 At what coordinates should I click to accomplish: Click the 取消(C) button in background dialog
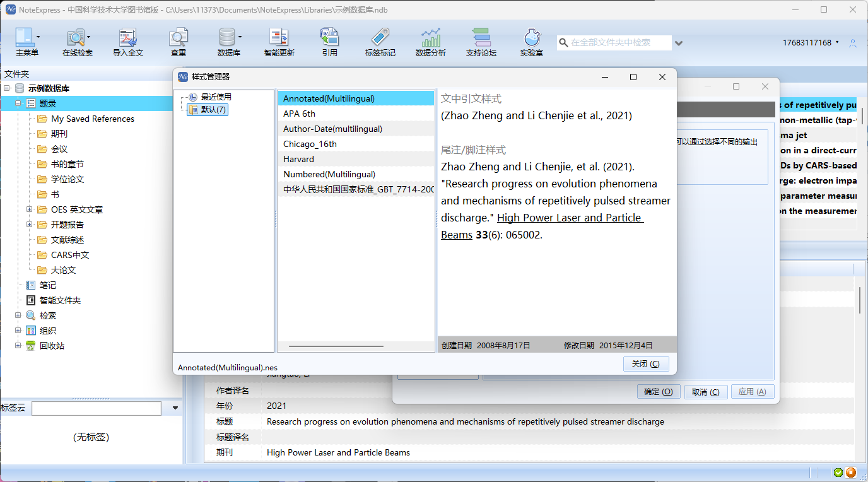click(x=706, y=392)
